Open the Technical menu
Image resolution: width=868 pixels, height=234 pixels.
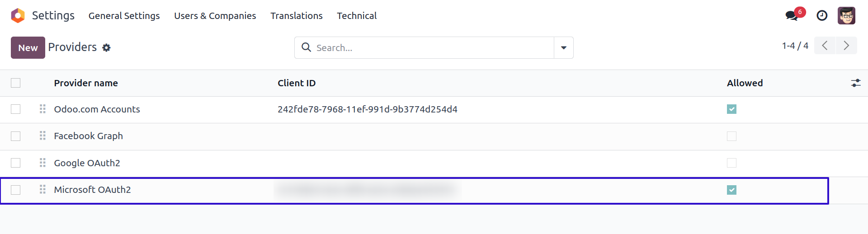coord(357,16)
